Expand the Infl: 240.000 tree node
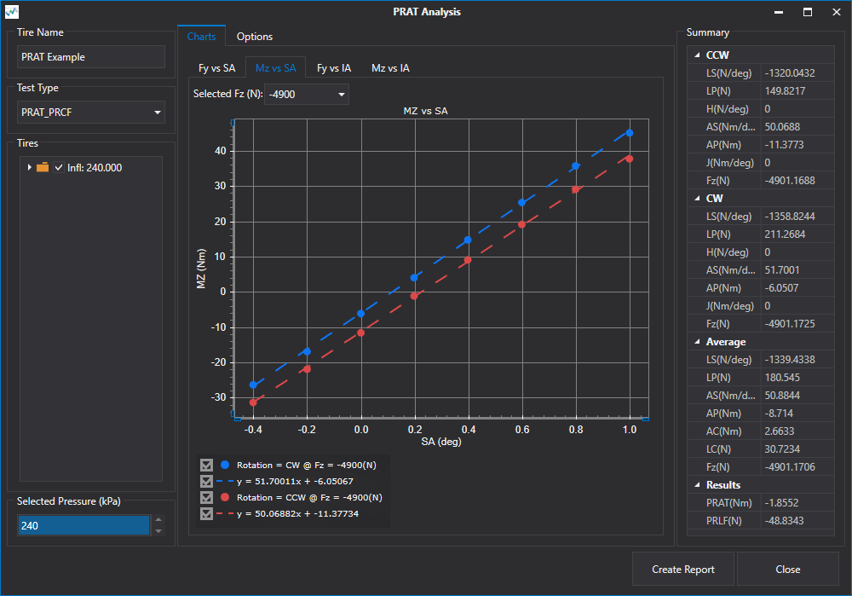This screenshot has height=596, width=852. pos(30,167)
